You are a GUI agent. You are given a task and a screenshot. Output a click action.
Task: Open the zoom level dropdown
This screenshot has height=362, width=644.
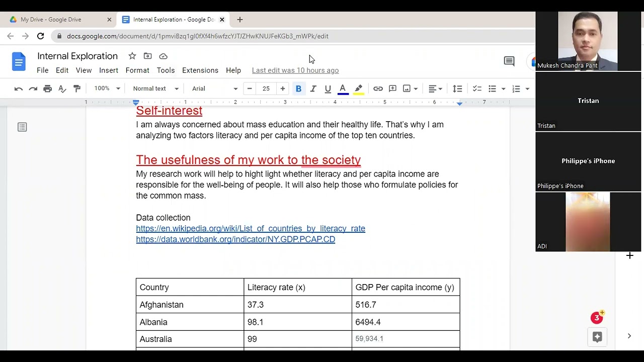(x=107, y=88)
